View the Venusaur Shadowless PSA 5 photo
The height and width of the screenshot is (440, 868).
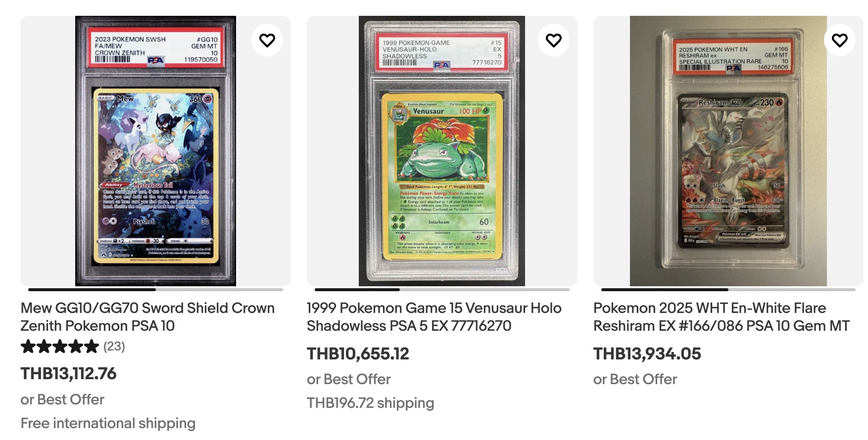click(442, 151)
